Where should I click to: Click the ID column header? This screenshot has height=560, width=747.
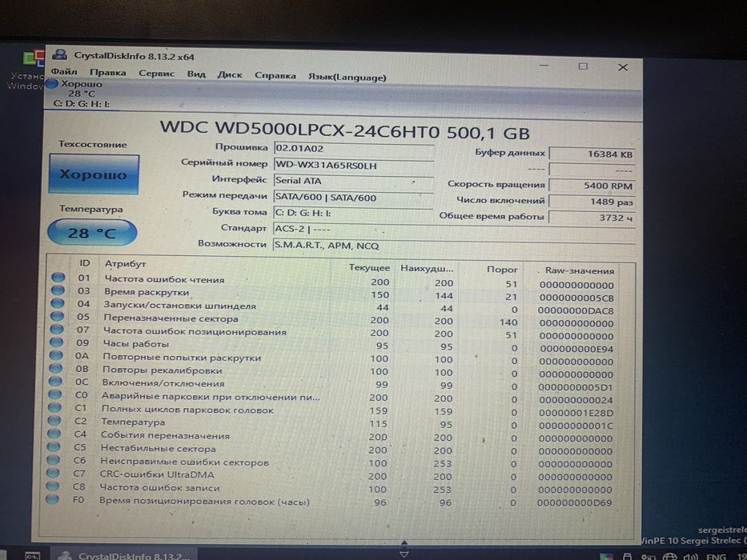(x=85, y=263)
